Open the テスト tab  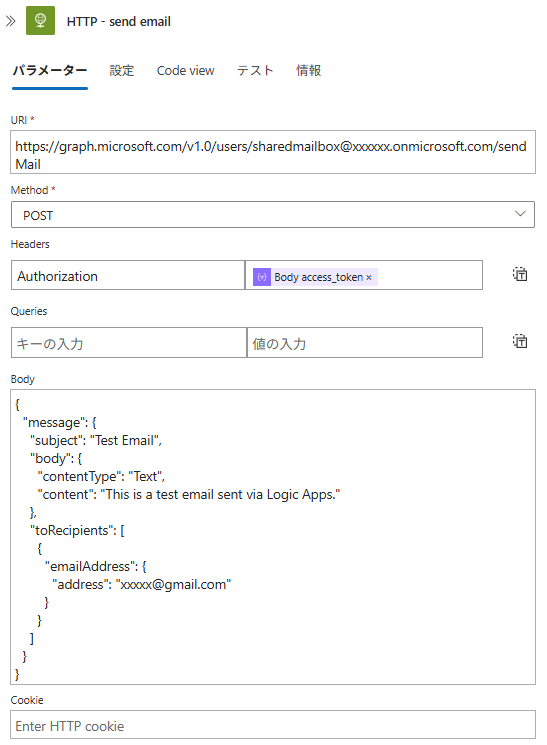(255, 70)
